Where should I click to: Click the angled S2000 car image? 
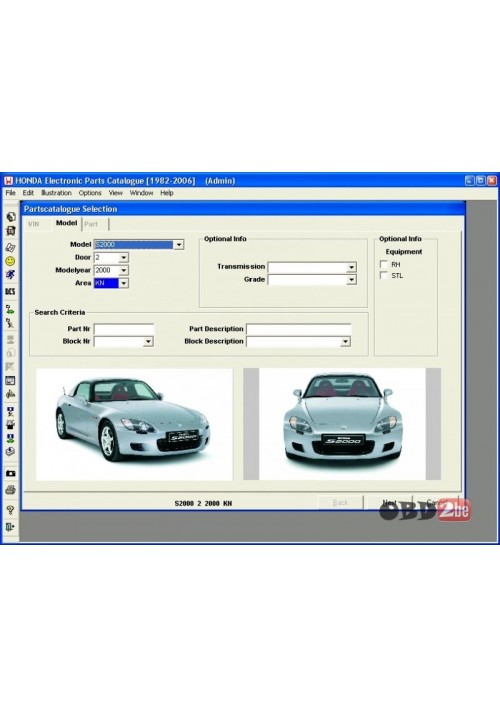pyautogui.click(x=134, y=424)
